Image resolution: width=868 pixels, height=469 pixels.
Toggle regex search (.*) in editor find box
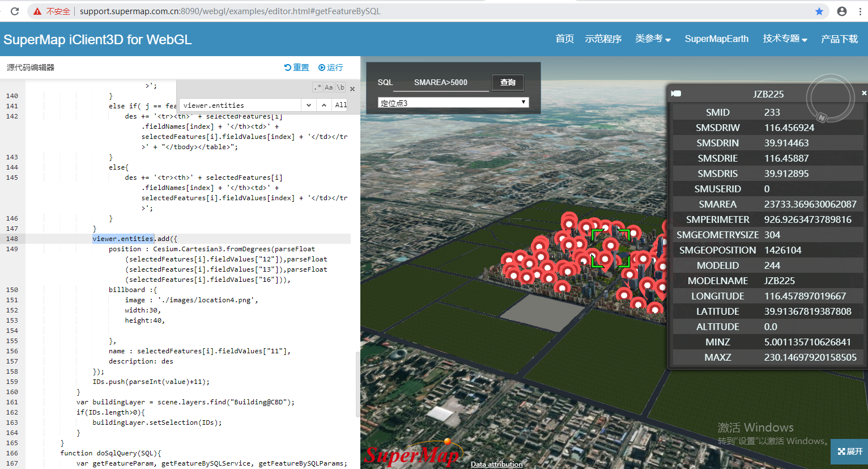[317, 87]
